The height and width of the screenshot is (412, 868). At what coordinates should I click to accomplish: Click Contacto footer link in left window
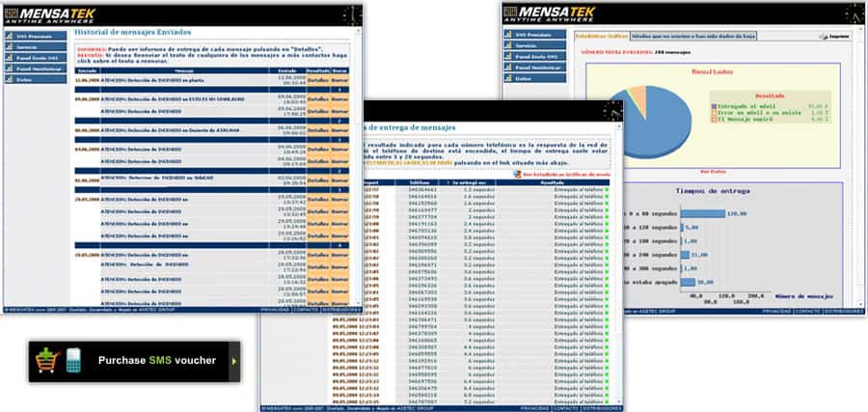[306, 310]
